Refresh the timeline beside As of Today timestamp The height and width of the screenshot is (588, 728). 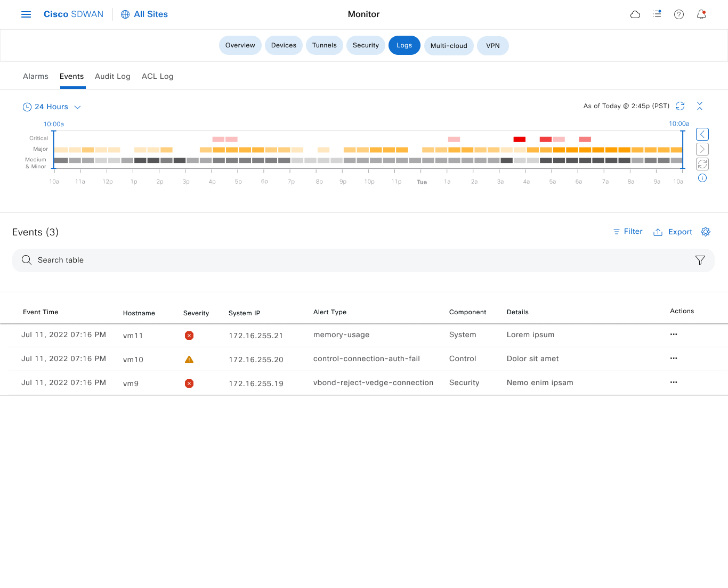coord(680,106)
